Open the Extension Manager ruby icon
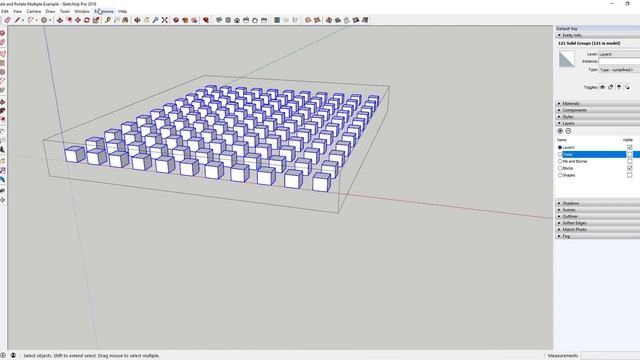Image resolution: width=640 pixels, height=360 pixels. click(x=206, y=20)
